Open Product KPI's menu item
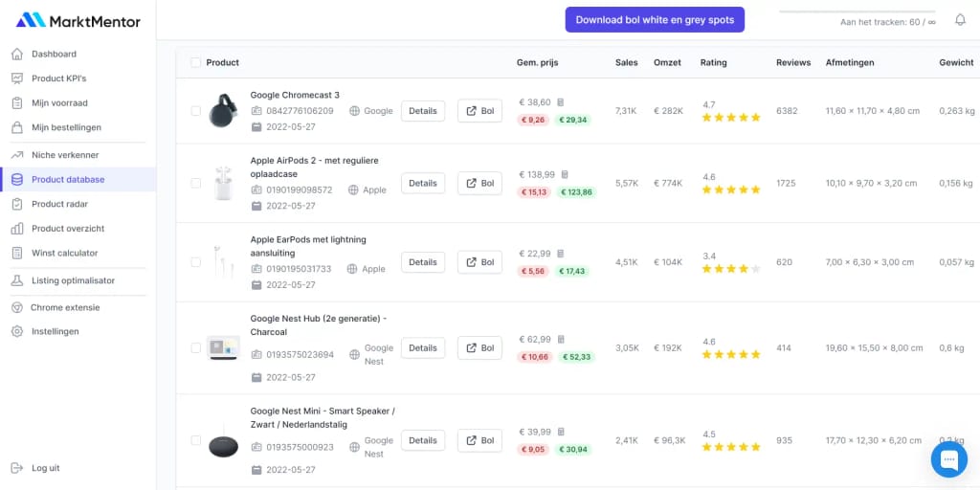 click(x=59, y=78)
